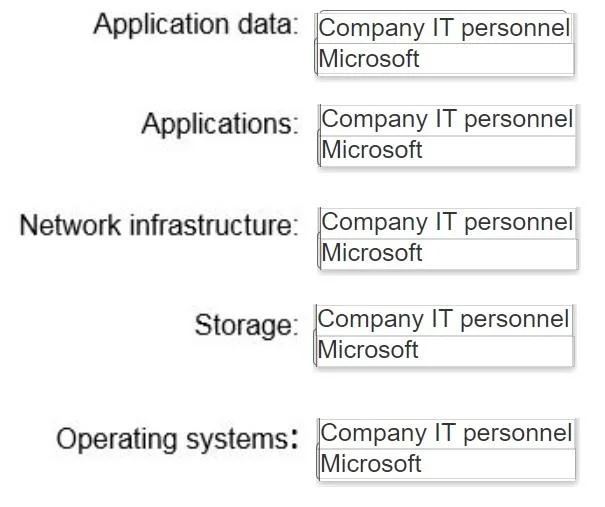
Task: Choose Microsoft for Storage
Action: click(444, 350)
